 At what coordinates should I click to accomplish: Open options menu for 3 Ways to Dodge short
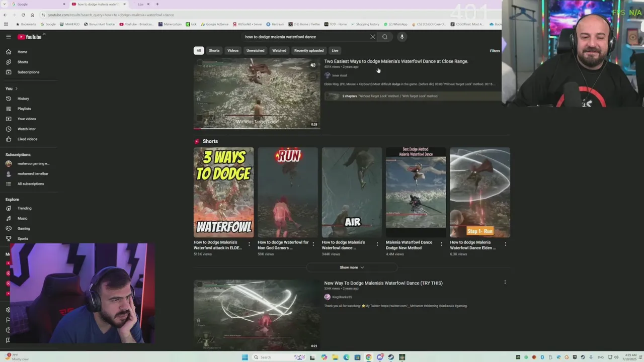pyautogui.click(x=249, y=244)
